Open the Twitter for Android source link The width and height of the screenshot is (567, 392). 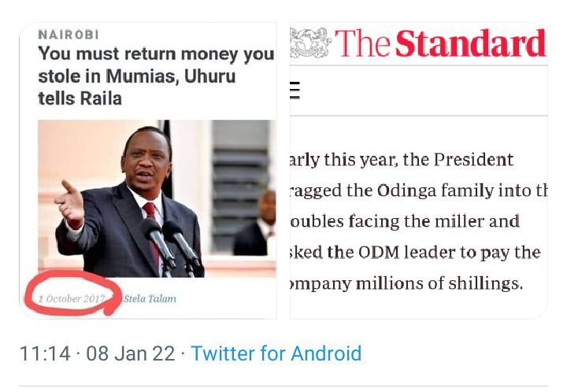click(x=276, y=353)
